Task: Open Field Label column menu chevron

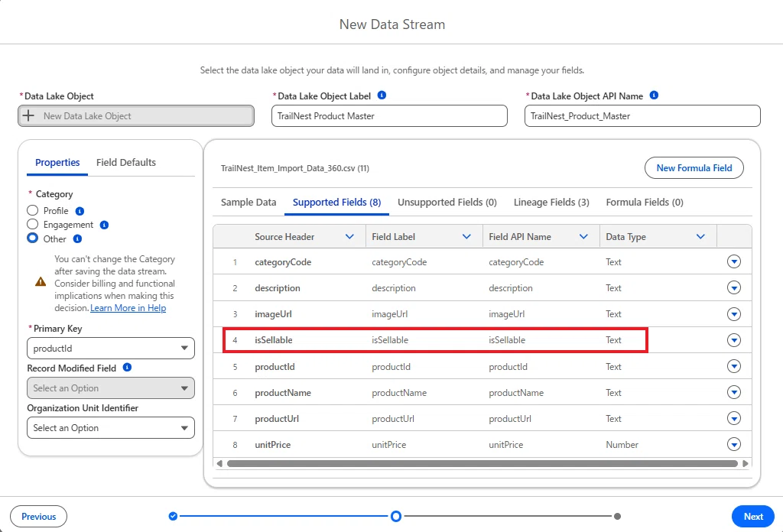Action: click(466, 236)
